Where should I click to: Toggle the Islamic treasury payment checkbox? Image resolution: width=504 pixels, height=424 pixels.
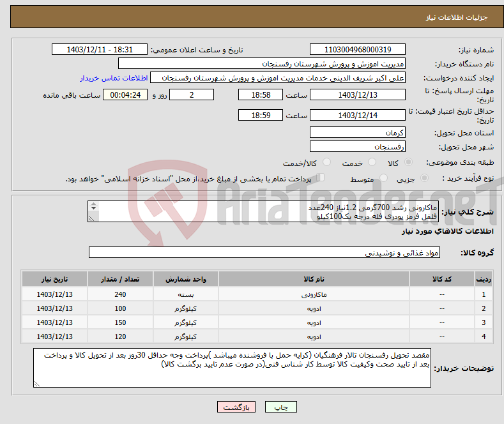(320, 178)
